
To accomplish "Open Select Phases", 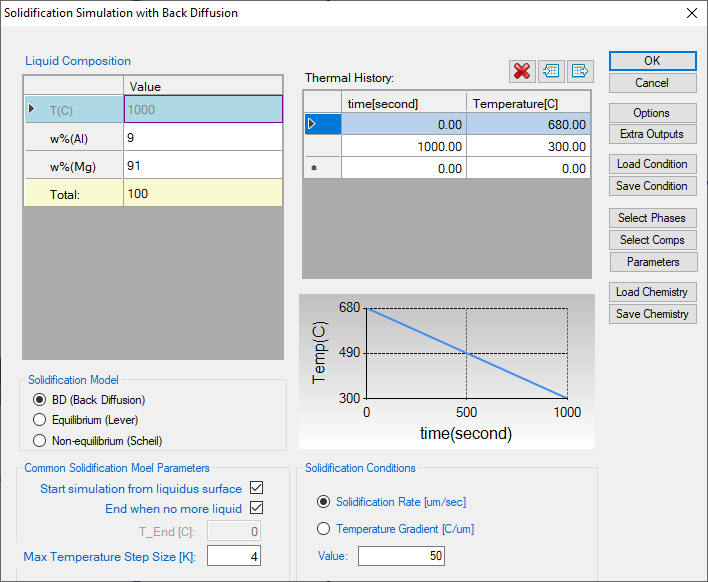I will click(x=652, y=218).
